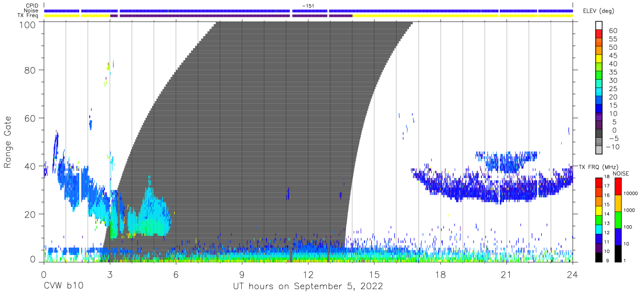Click the green segment of the NOISE colorbar
This screenshot has height=297, width=644.
(x=617, y=219)
